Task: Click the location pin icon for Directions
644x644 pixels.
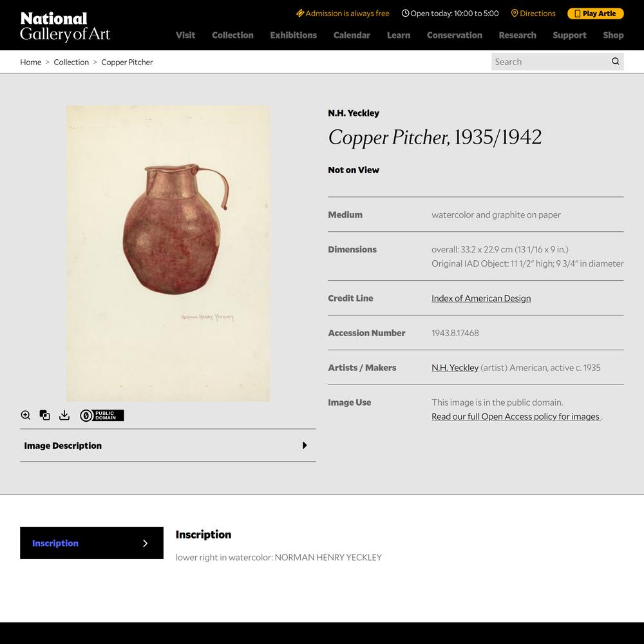Action: pyautogui.click(x=514, y=14)
